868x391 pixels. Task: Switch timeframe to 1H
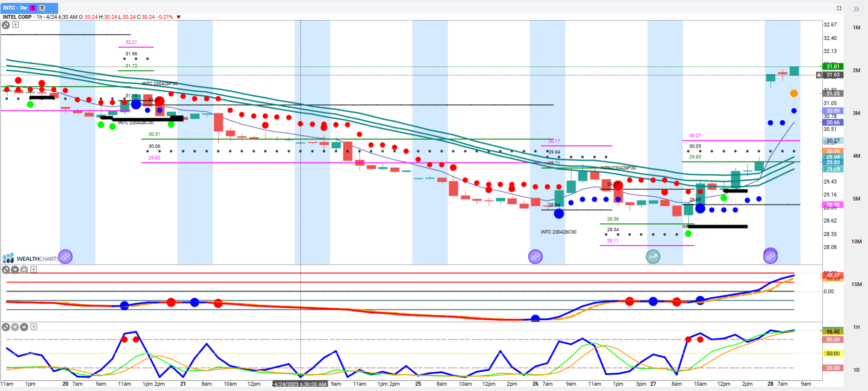856,327
